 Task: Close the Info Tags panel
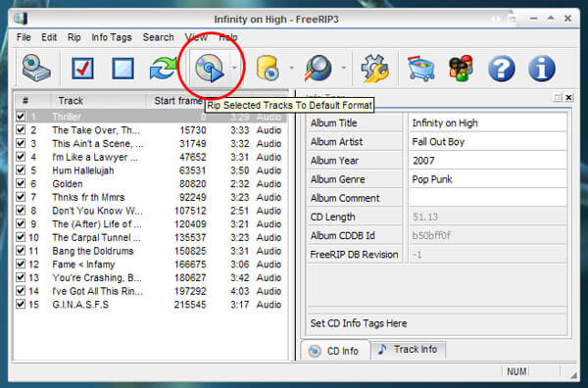pos(568,97)
